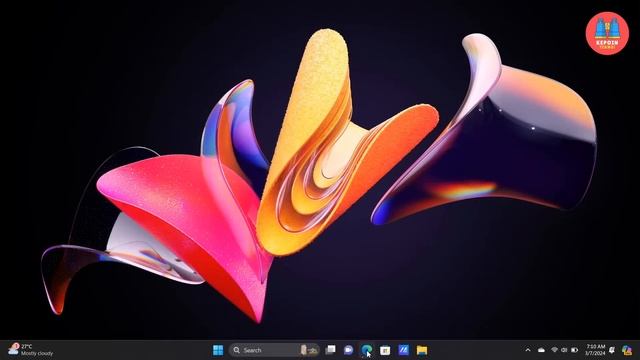Click the speaker volume tray icon
Screen dimensions: 640x360
click(x=564, y=350)
